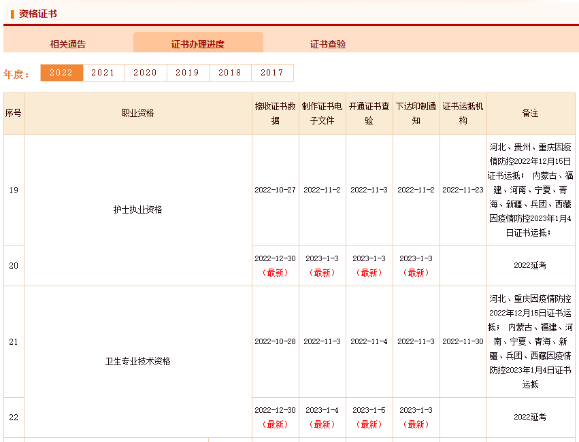Viewport: 579px width, 442px height.
Task: Select year 2017 filter
Action: [x=272, y=73]
